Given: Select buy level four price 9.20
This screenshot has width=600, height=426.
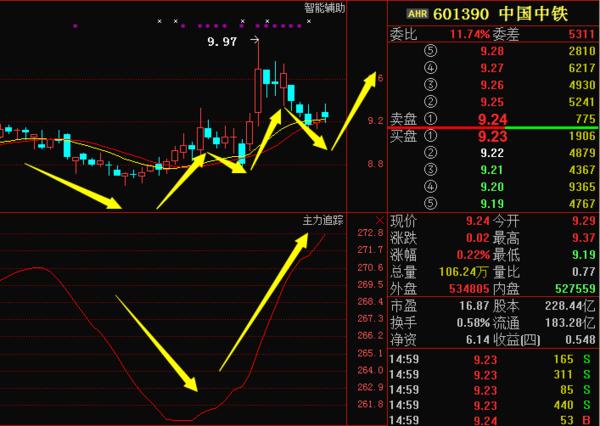Looking at the screenshot, I should pyautogui.click(x=492, y=187).
